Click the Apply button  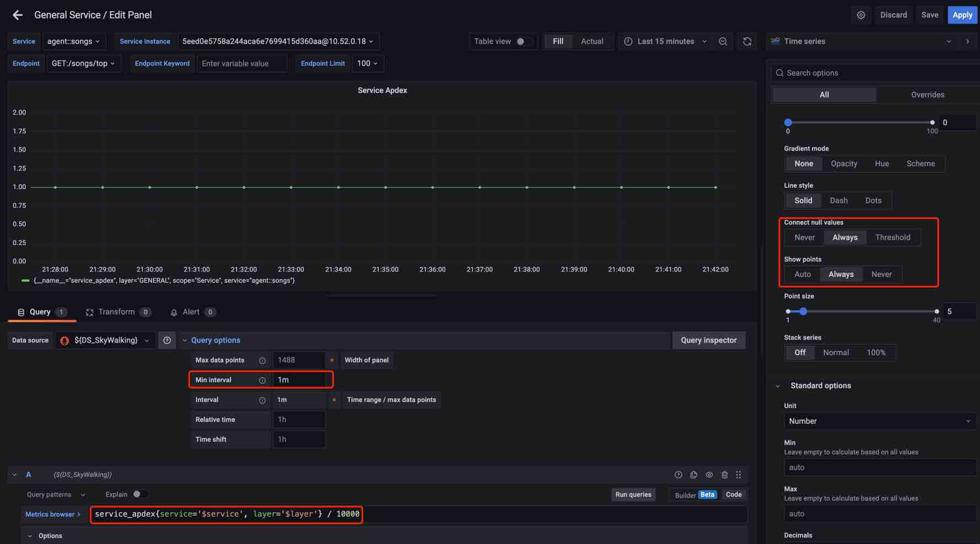962,15
